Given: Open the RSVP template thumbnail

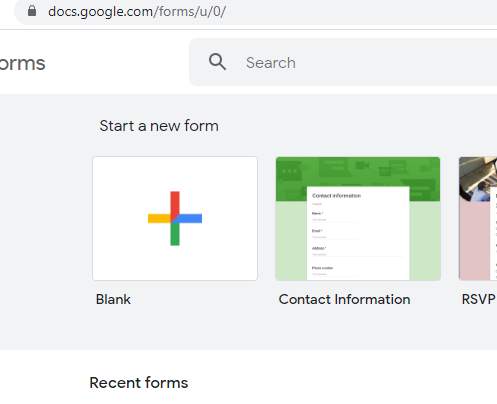Looking at the screenshot, I should pyautogui.click(x=478, y=218).
